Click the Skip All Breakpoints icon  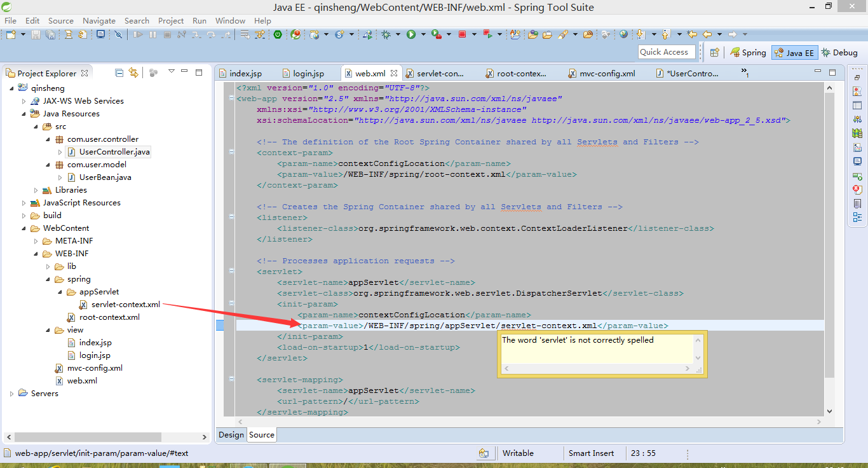click(118, 34)
